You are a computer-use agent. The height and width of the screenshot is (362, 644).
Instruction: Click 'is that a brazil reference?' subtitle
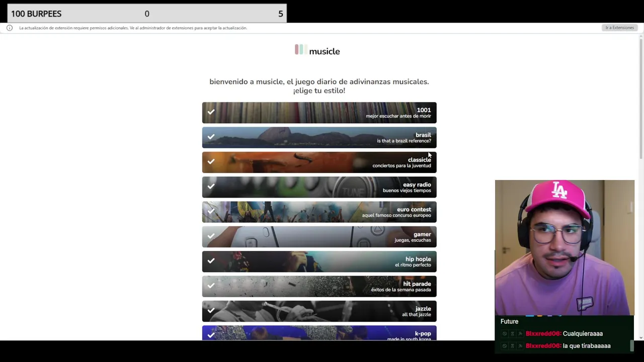404,141
